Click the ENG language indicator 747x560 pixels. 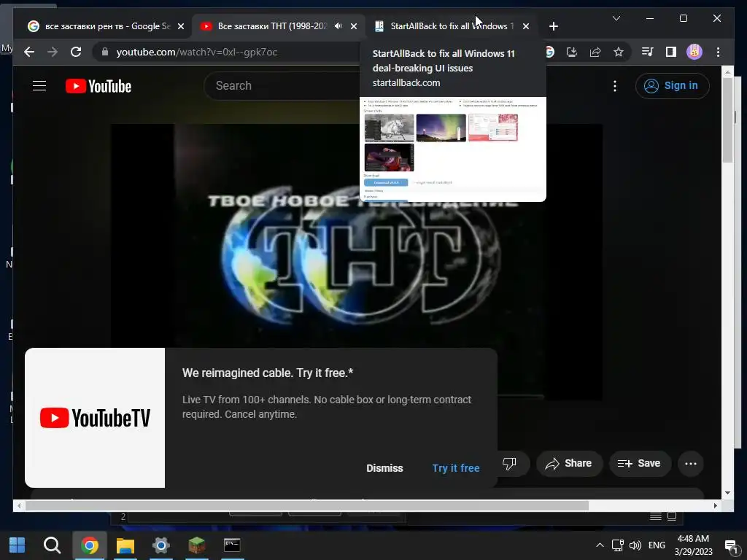click(x=657, y=545)
